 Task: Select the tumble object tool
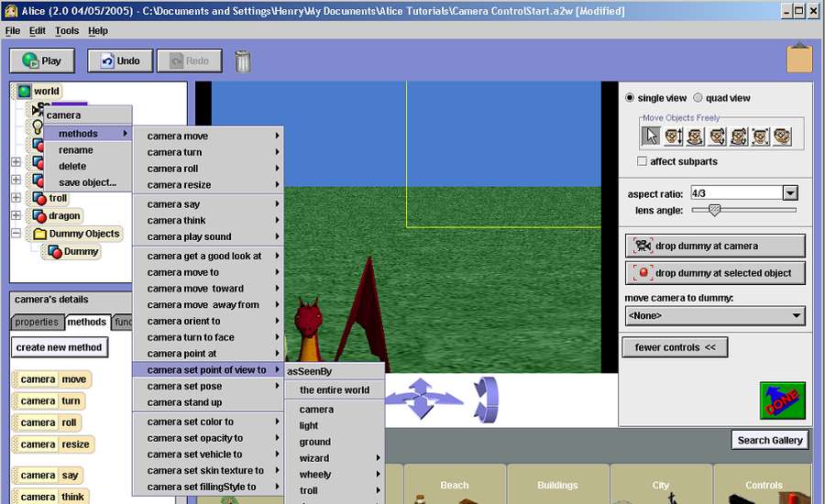(738, 137)
